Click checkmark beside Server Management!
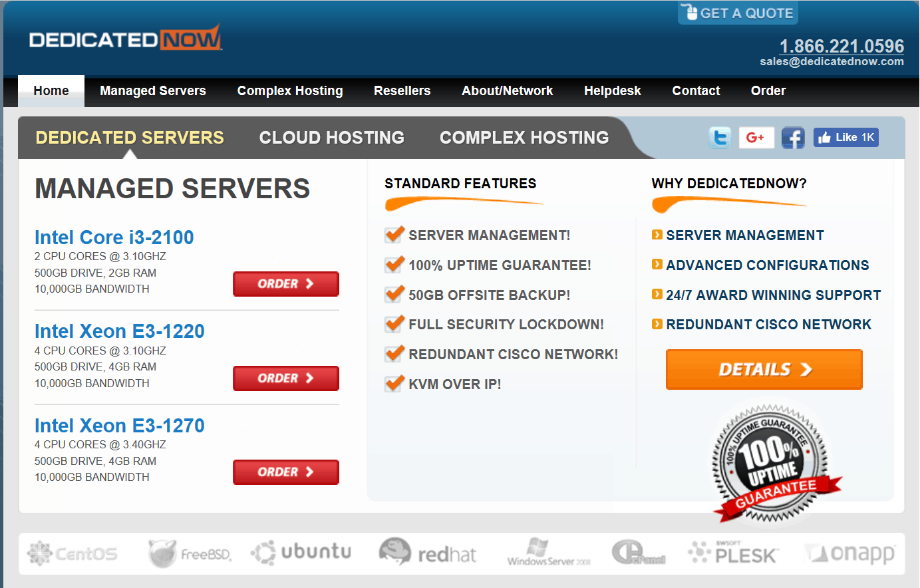The width and height of the screenshot is (920, 588). [x=394, y=235]
